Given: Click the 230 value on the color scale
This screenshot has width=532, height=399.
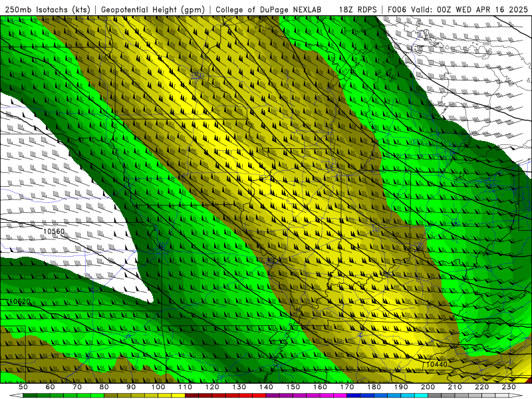Looking at the screenshot, I should 509,387.
